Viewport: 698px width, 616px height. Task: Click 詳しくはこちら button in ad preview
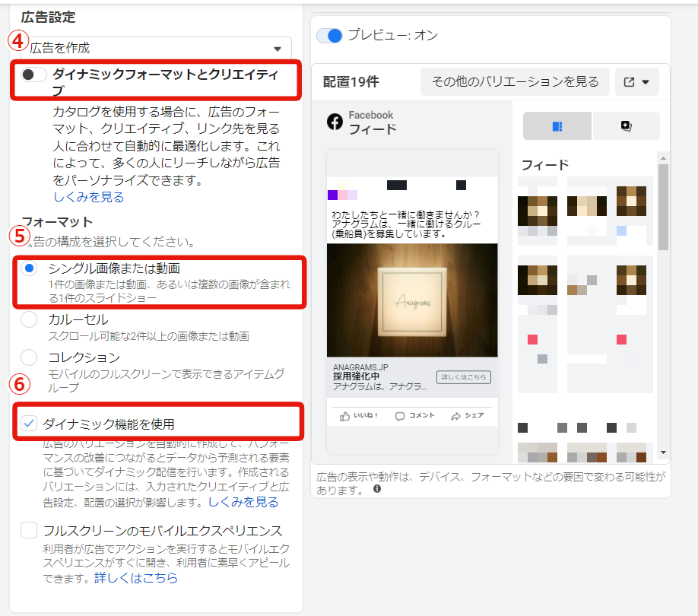463,377
